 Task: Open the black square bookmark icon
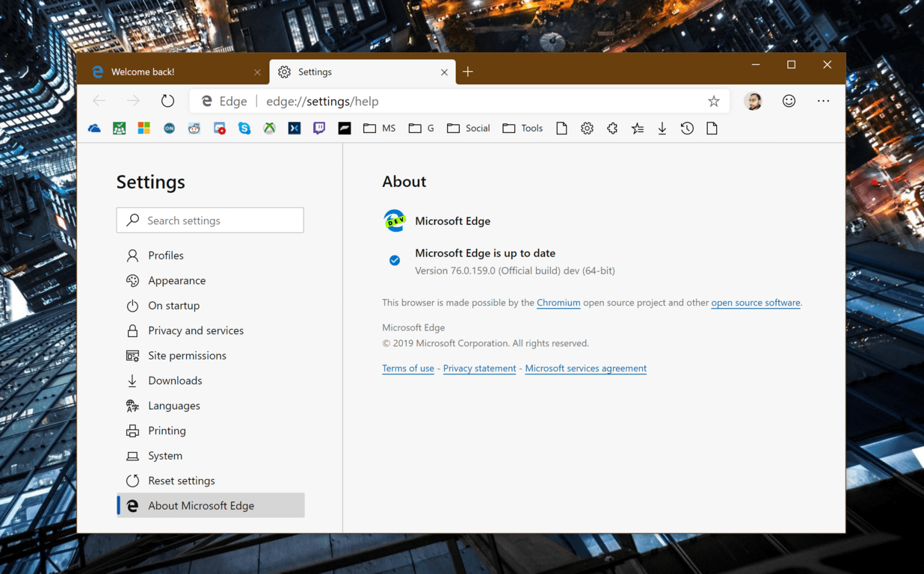point(345,129)
